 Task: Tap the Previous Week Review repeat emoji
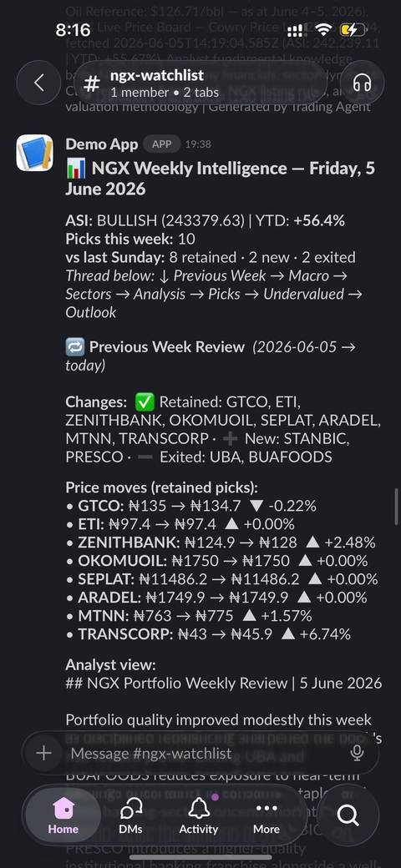tap(75, 347)
